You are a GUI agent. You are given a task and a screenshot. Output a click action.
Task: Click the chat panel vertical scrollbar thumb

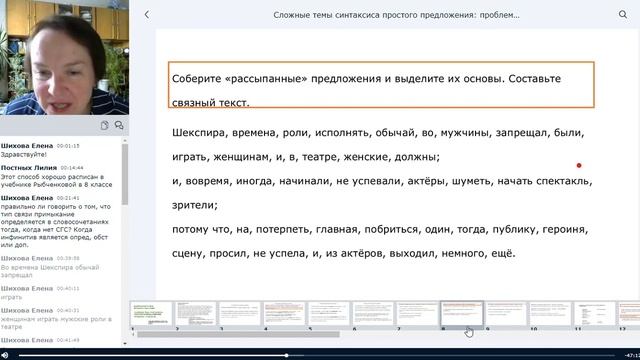(125, 174)
